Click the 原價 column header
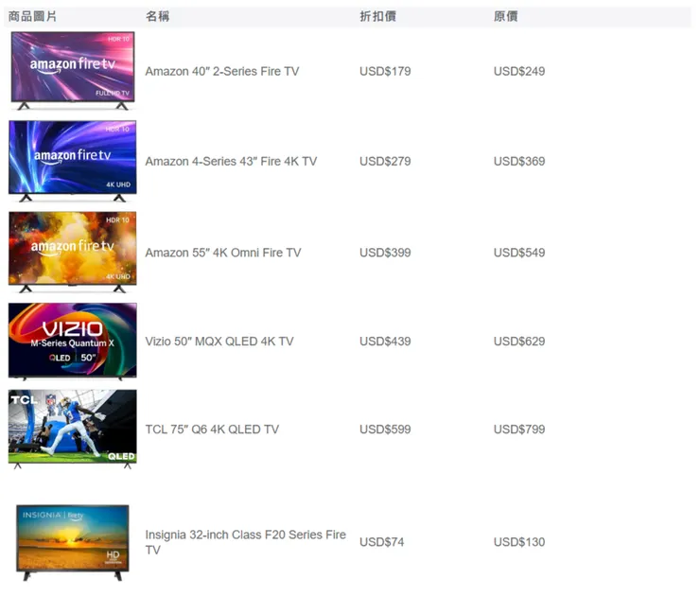Screen dimensions: 700x597 pos(505,16)
